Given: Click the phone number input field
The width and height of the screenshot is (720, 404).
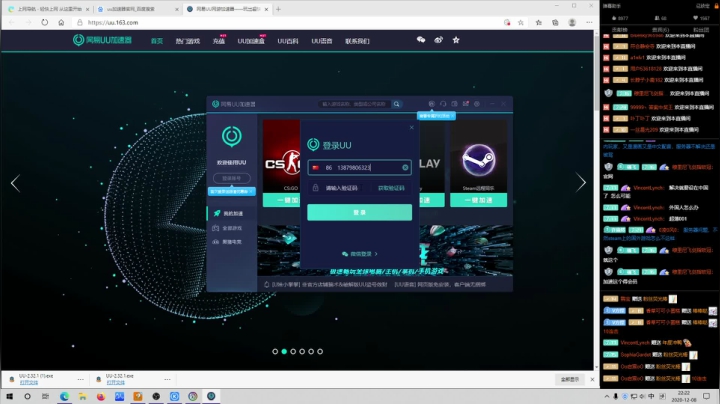Looking at the screenshot, I should click(360, 168).
